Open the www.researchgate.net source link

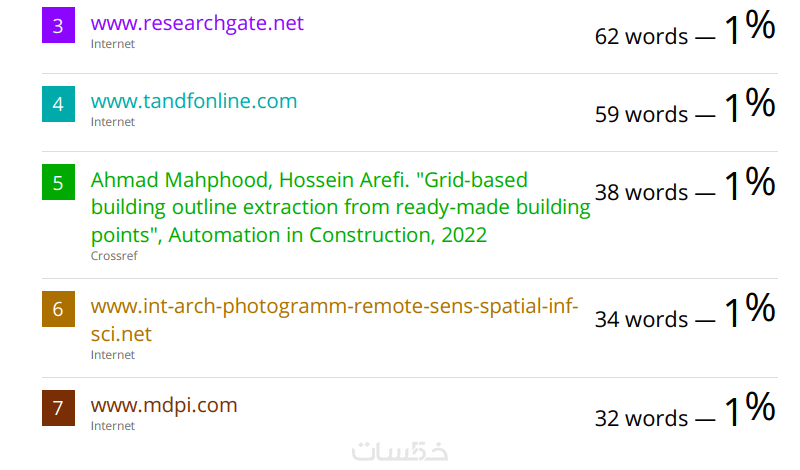tap(197, 23)
